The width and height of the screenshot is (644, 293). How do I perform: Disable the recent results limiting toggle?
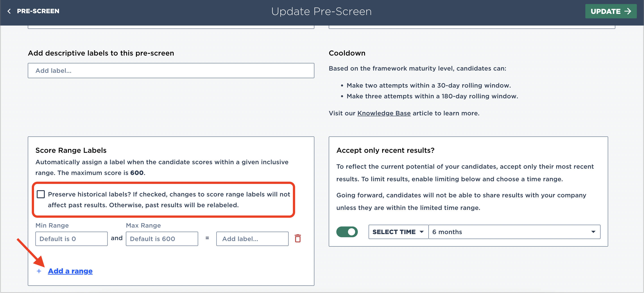click(347, 232)
